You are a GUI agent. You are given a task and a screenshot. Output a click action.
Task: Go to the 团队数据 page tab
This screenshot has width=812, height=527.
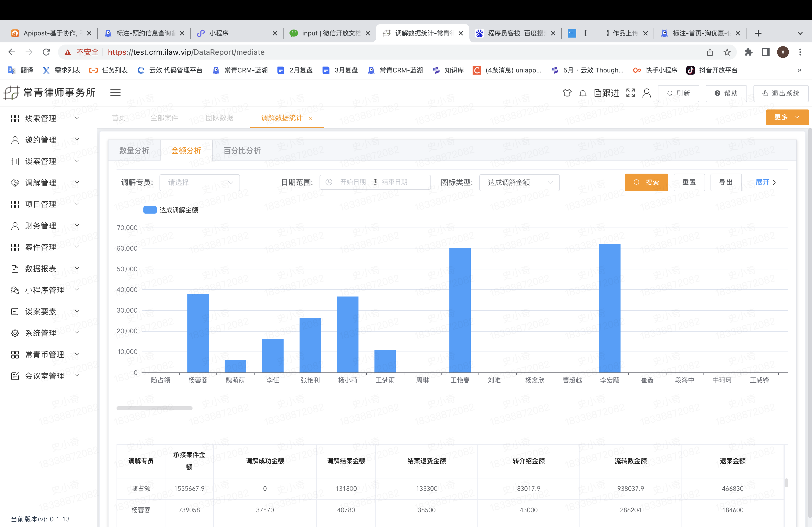click(219, 118)
